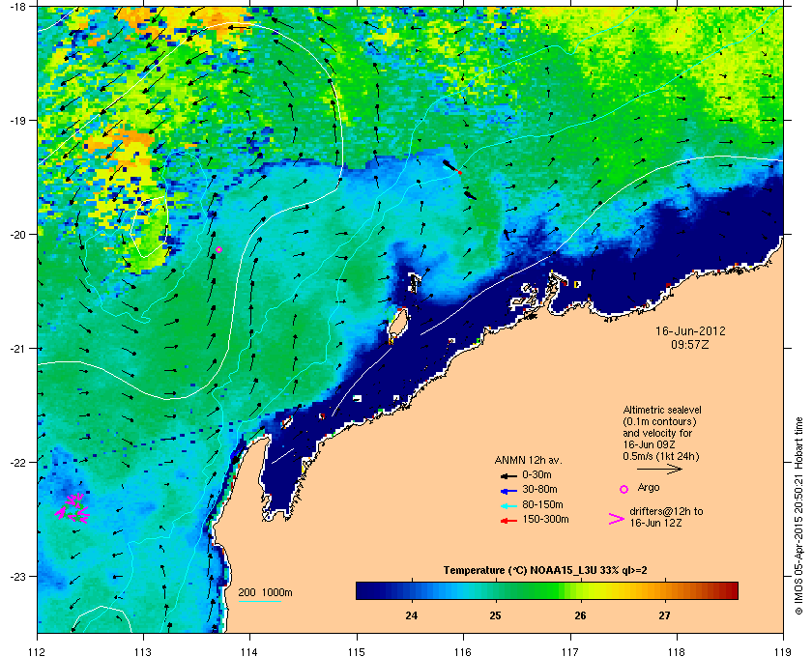812x657 pixels.
Task: Click the 'Argo' legend label
Action: pos(649,487)
